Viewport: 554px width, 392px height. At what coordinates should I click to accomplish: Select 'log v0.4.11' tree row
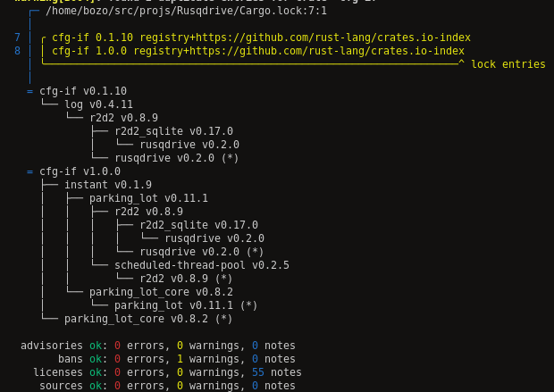[x=98, y=104]
